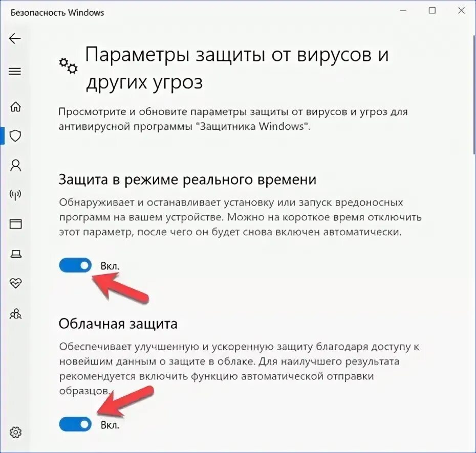Open Account protection person icon
The height and width of the screenshot is (453, 476).
click(15, 166)
